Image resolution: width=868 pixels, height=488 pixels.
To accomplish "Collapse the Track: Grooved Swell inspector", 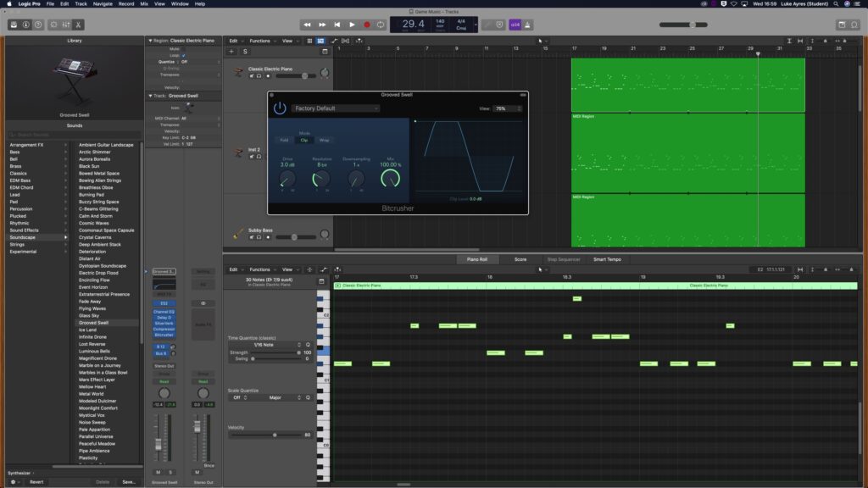I will tap(150, 96).
